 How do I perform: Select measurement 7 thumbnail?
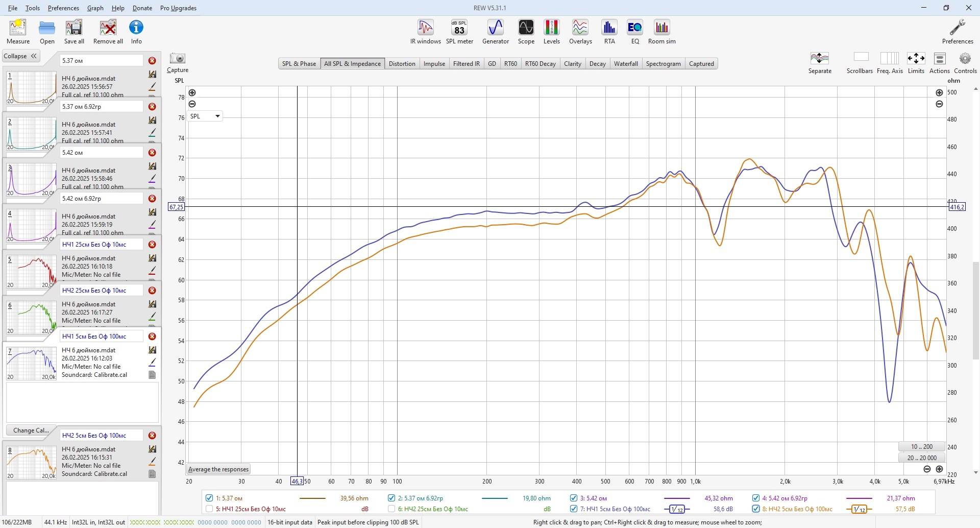pos(31,364)
